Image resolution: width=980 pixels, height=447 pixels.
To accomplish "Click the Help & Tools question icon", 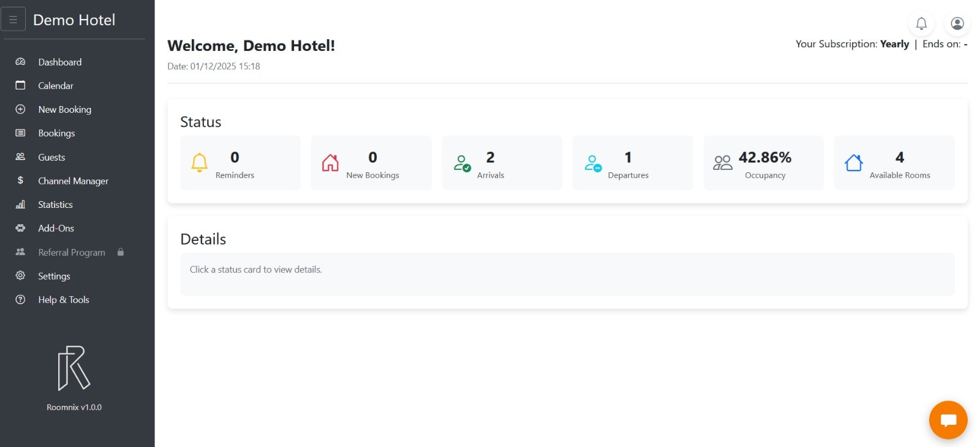I will [x=20, y=300].
